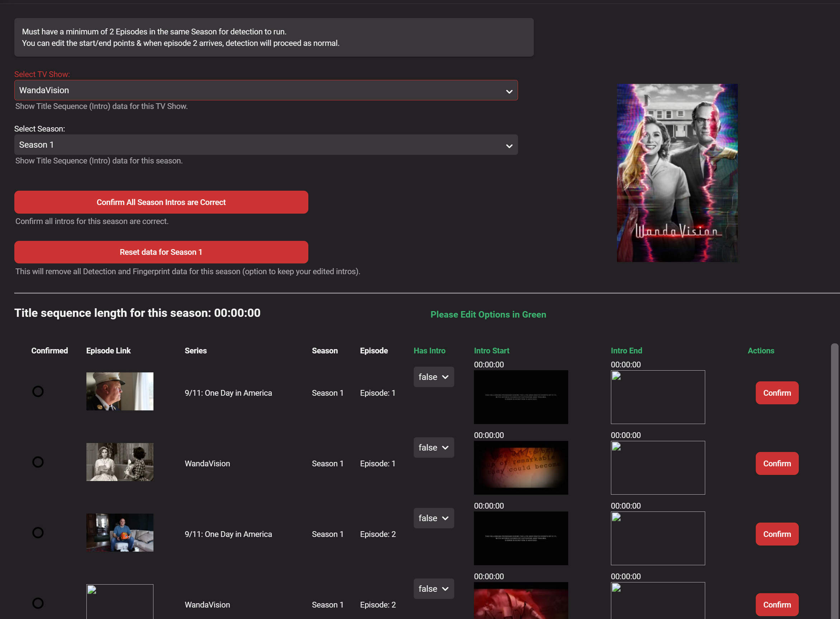The image size is (840, 619).
Task: Click the WandaVision poster image
Action: tap(677, 173)
